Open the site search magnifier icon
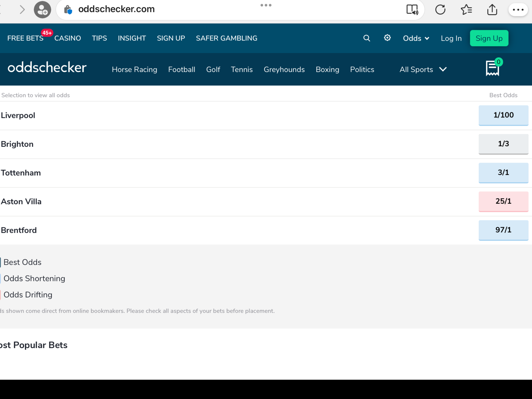 [367, 38]
